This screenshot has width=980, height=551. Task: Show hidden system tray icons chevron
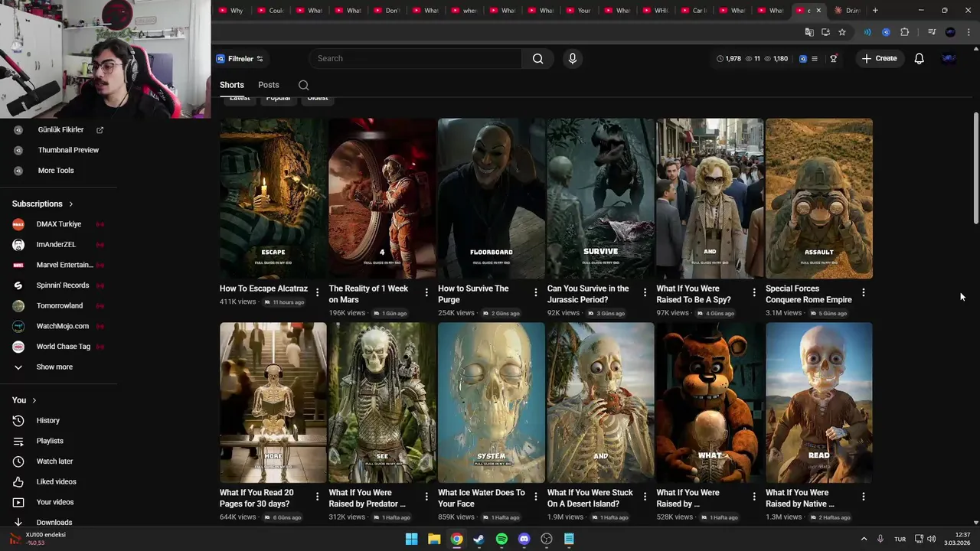[x=864, y=539]
